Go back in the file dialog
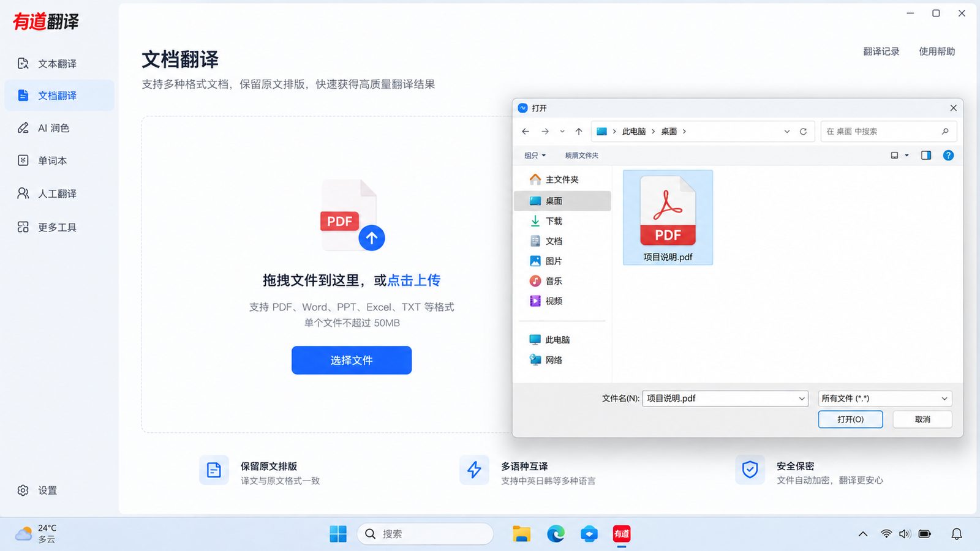The width and height of the screenshot is (980, 551). tap(526, 132)
